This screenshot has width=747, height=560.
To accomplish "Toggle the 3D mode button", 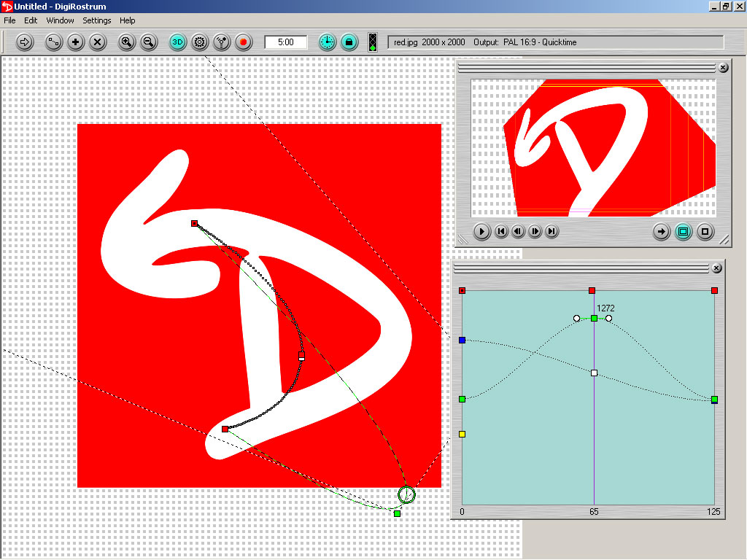I will 178,42.
